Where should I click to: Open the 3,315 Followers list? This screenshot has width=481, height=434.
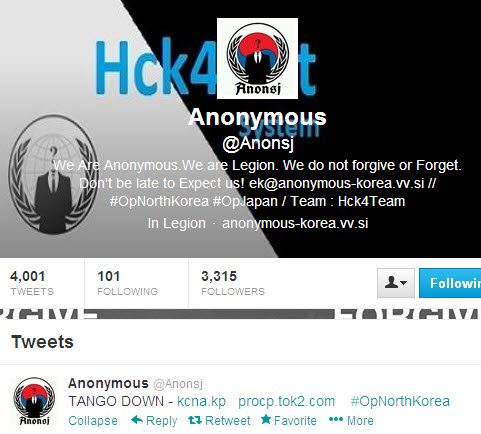click(233, 283)
